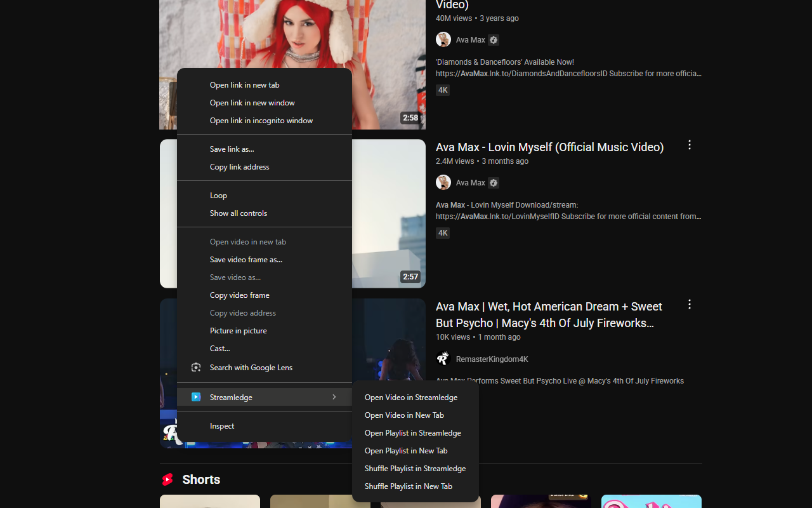Screen dimensions: 812x508
Task: Click the 4K badge under Lovin Myself description
Action: (x=443, y=233)
